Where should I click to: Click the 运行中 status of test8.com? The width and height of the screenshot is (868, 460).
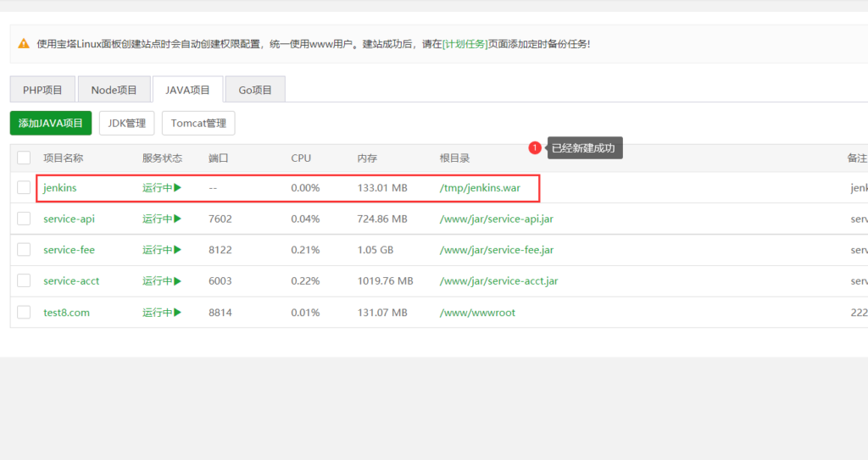(x=158, y=313)
